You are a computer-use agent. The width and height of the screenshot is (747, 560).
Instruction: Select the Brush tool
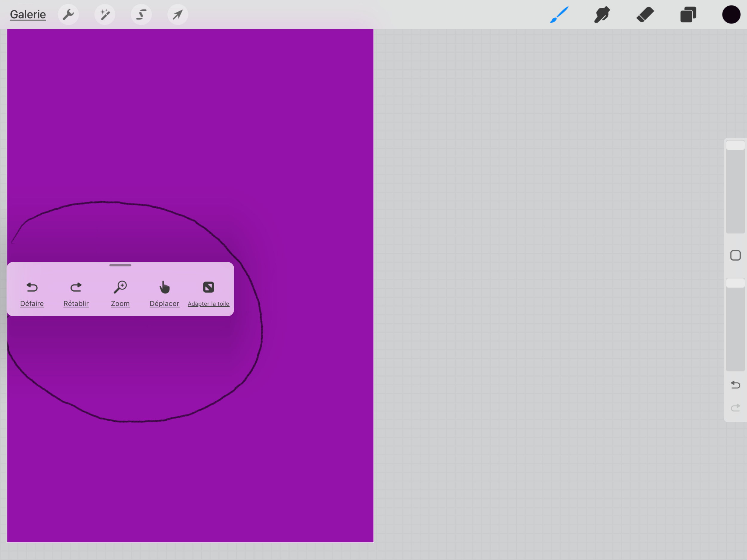[559, 15]
